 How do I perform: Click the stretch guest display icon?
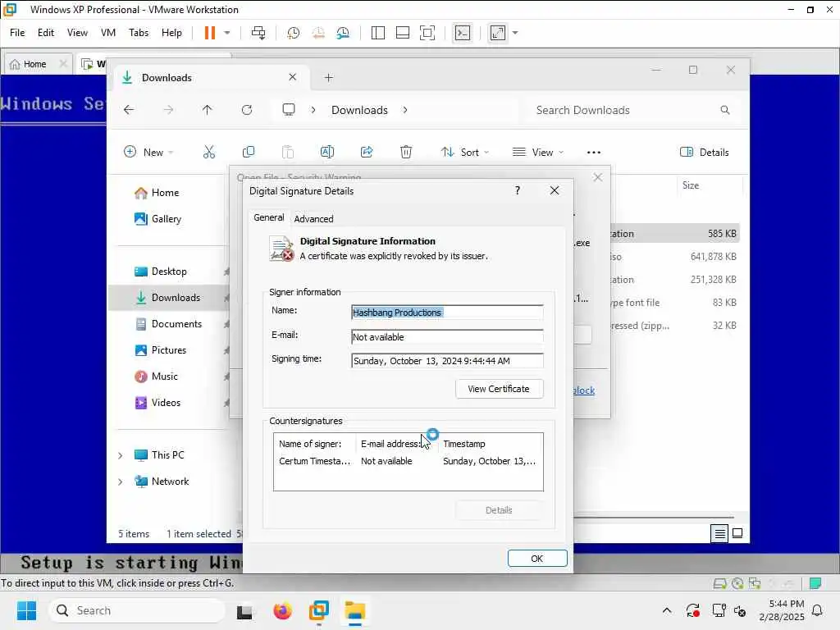coord(498,33)
